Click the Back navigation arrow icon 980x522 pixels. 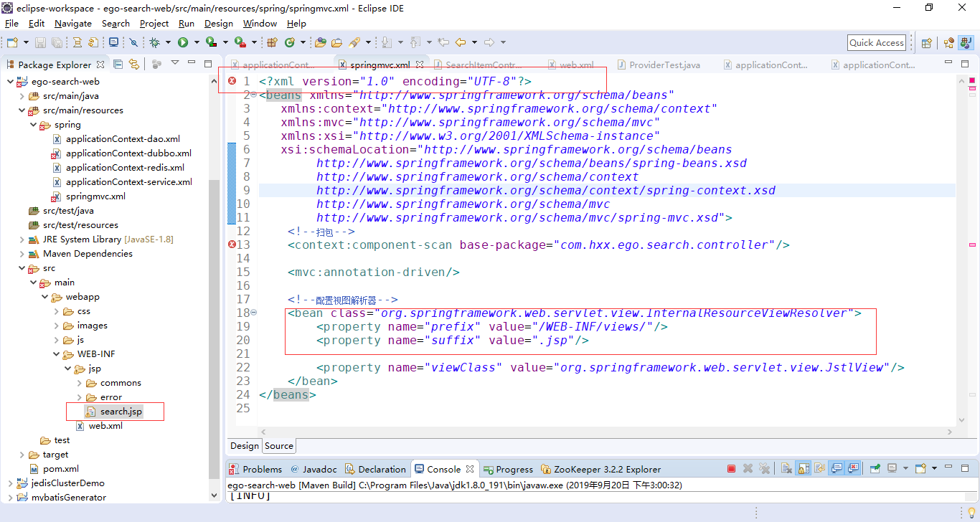tap(460, 42)
